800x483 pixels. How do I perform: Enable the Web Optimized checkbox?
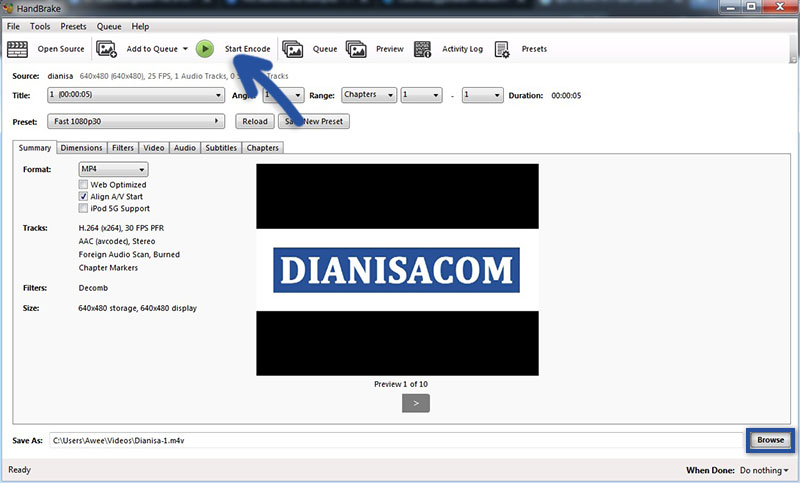tap(83, 184)
